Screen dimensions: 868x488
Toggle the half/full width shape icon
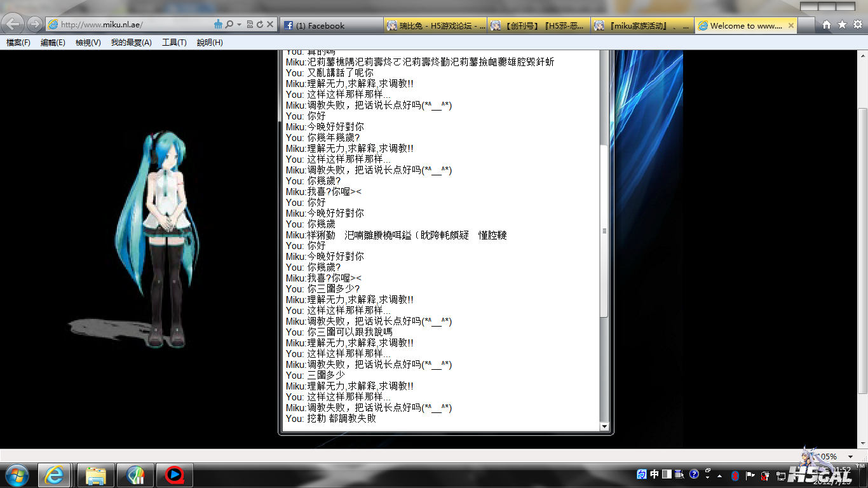(x=667, y=475)
